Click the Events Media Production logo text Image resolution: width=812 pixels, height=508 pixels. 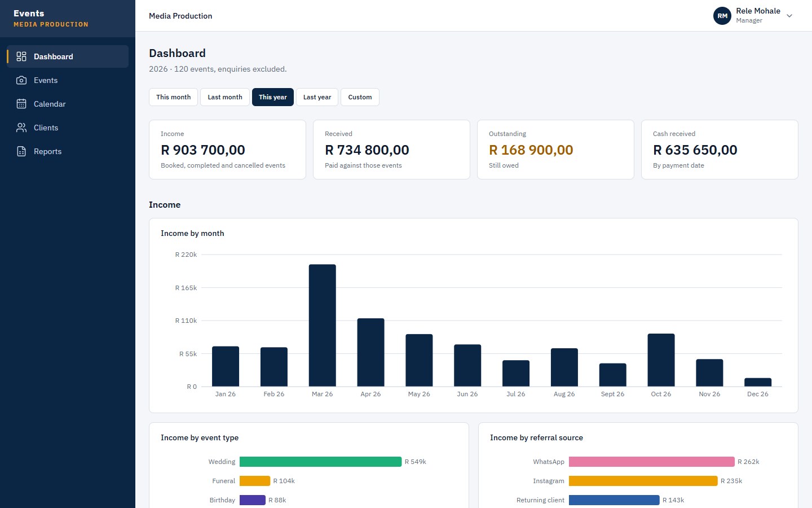pos(51,18)
